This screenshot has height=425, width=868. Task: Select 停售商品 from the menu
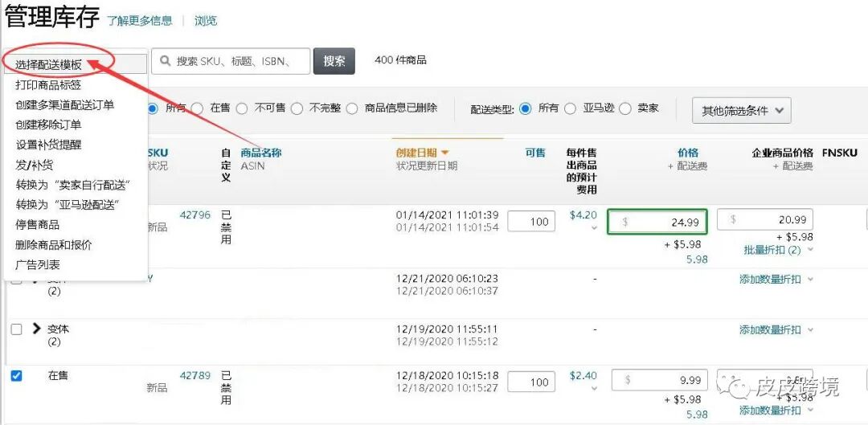pyautogui.click(x=37, y=225)
